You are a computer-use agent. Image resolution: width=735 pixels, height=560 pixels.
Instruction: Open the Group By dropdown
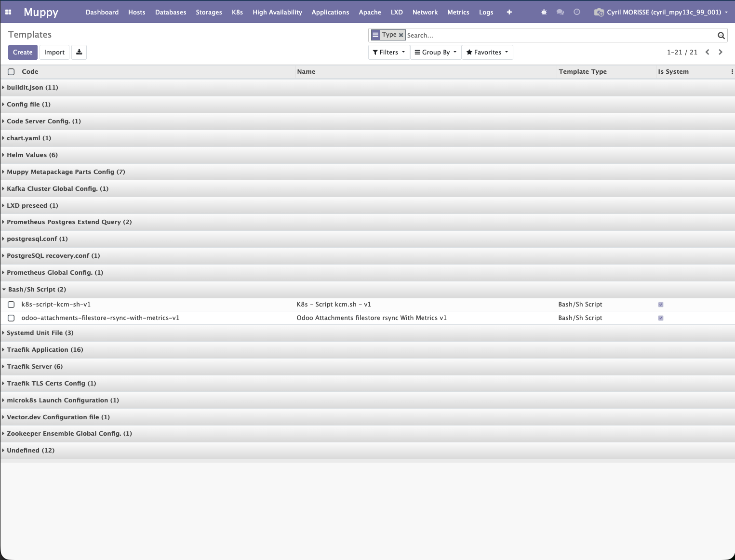[x=435, y=52]
